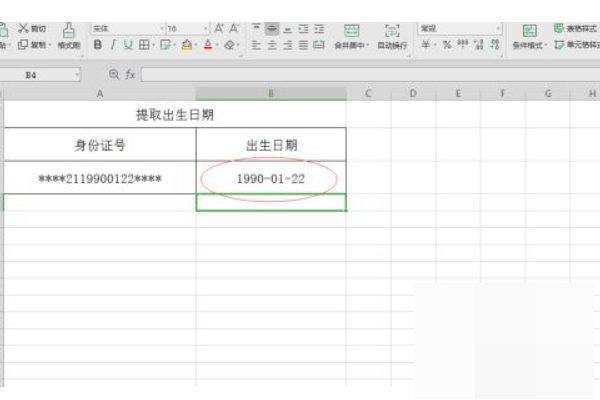Decrease font size with the A- icon

coord(234,28)
